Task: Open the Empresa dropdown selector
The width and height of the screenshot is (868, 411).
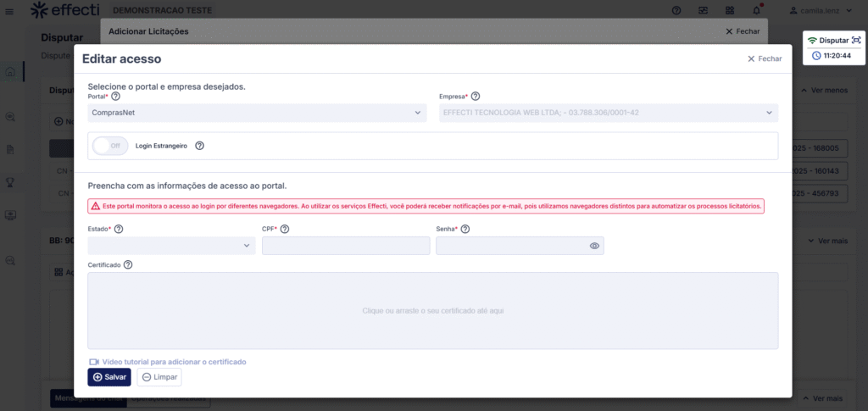Action: tap(608, 113)
